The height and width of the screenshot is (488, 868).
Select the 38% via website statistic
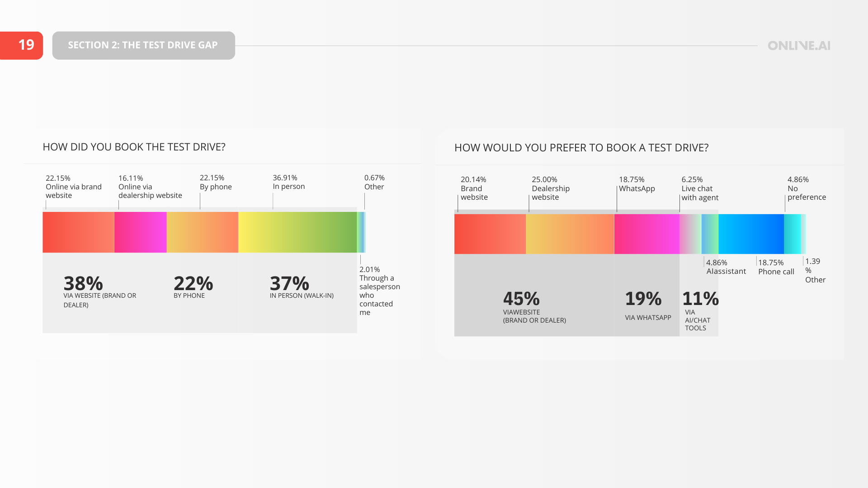coord(84,284)
